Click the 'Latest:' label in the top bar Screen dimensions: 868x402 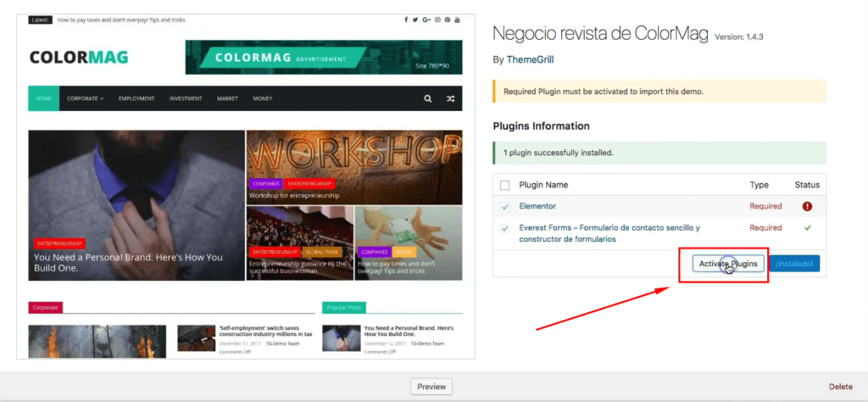[40, 20]
